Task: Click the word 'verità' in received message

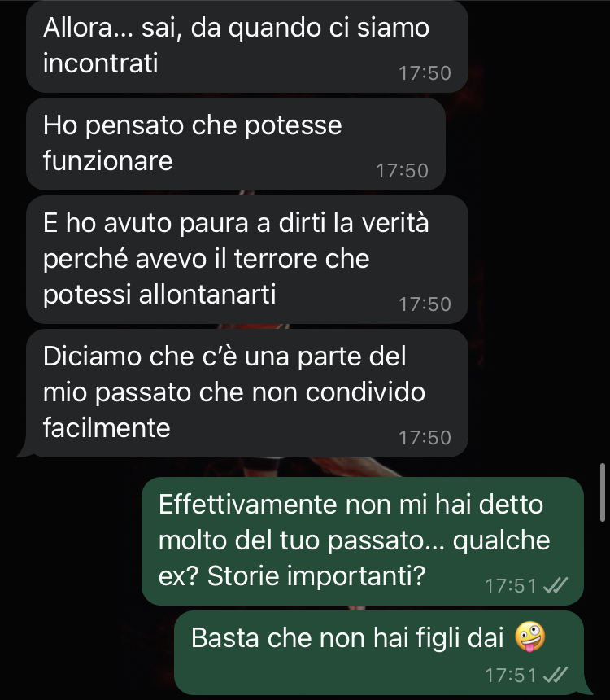Action: click(395, 222)
